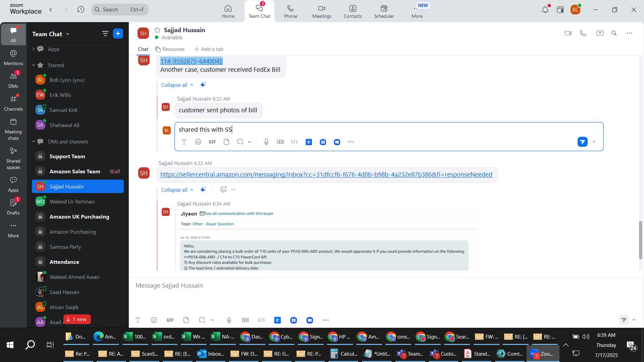
Task: Switch to Home tab
Action: (228, 11)
